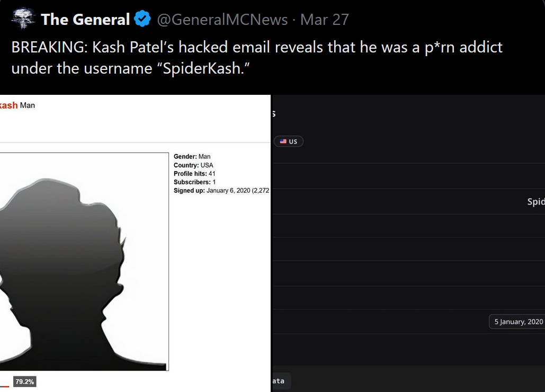Open The General display name
545x392 pixels.
85,20
